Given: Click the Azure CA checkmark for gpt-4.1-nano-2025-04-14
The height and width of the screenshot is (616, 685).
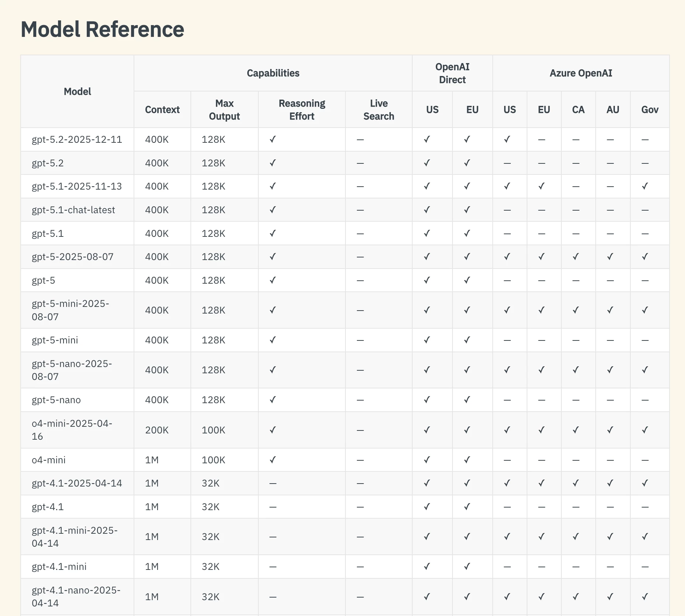Looking at the screenshot, I should [x=576, y=596].
